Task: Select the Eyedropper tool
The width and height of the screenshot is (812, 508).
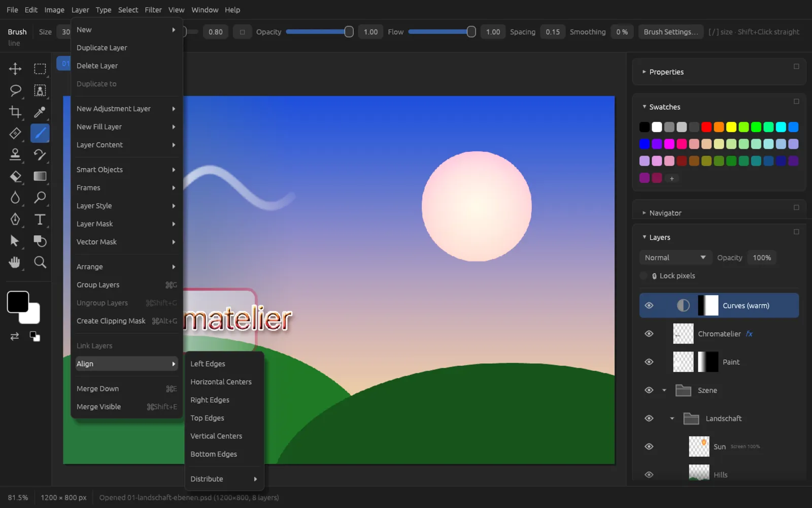Action: click(x=40, y=112)
